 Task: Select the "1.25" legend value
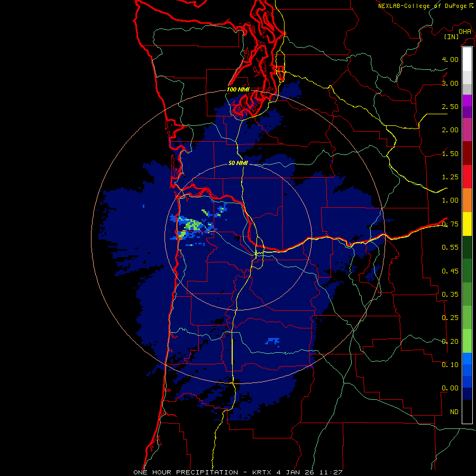(x=450, y=177)
